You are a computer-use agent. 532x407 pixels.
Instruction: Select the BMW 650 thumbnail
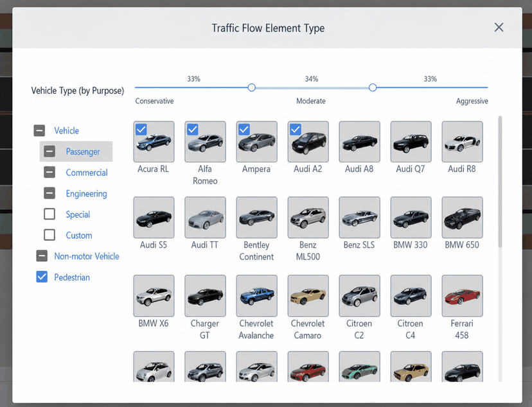(x=462, y=217)
